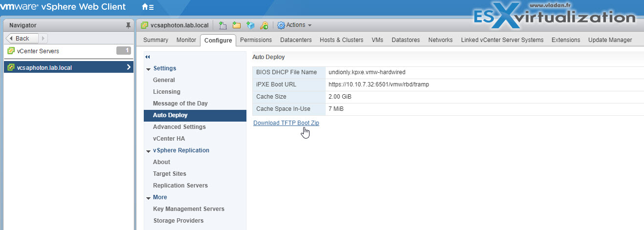Collapse the More section
The width and height of the screenshot is (644, 230).
click(148, 198)
